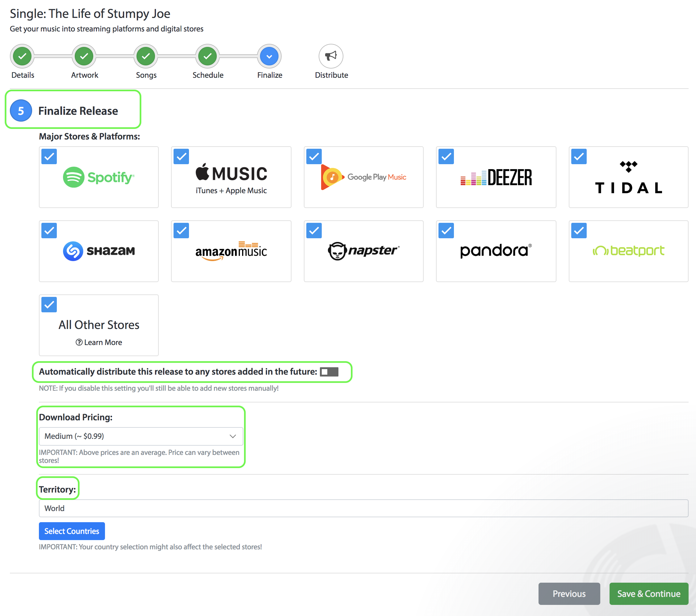The height and width of the screenshot is (616, 696).
Task: Uncheck the All Other Stores checkbox
Action: [x=49, y=305]
